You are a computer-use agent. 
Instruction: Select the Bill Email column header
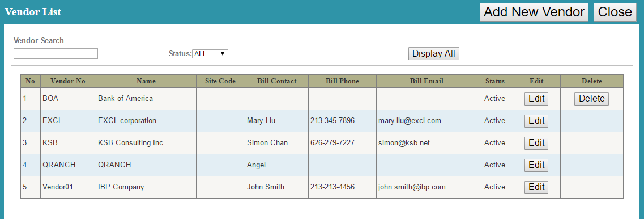427,81
